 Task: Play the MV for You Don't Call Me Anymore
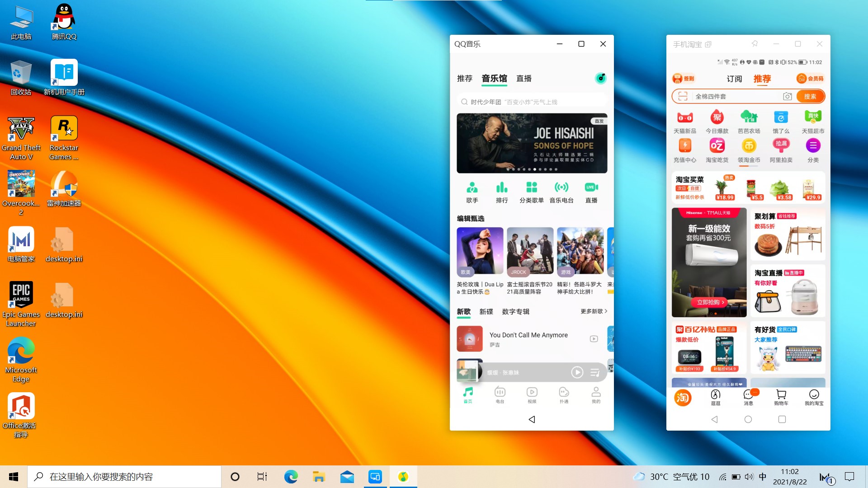[x=594, y=339]
